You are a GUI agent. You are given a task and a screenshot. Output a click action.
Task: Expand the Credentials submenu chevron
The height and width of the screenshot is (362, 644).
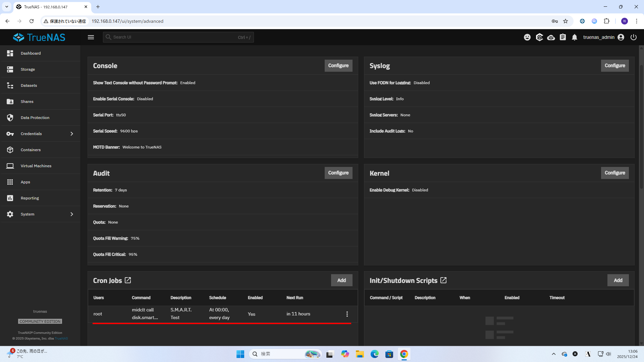tap(72, 134)
